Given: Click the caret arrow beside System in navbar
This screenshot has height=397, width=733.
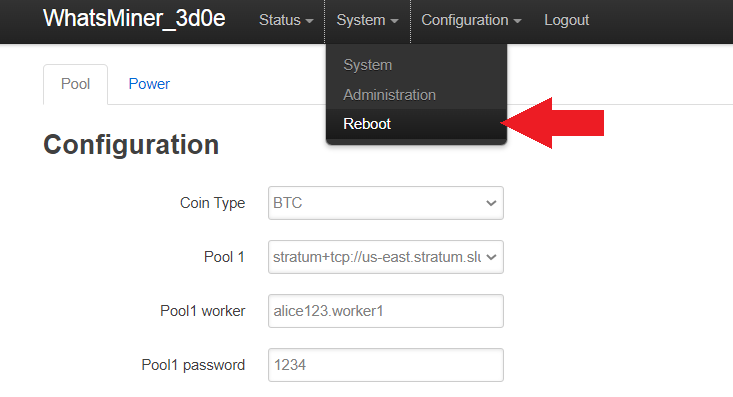Looking at the screenshot, I should pyautogui.click(x=394, y=22).
